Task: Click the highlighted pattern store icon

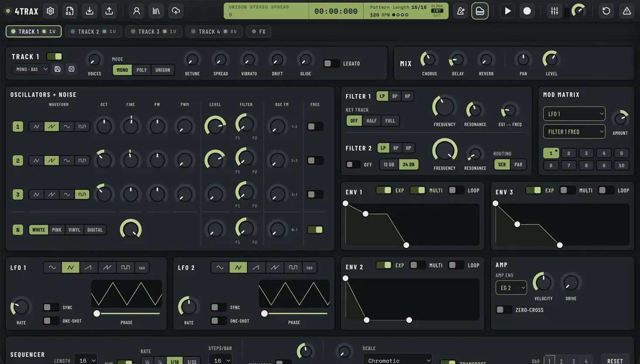Action: tap(480, 11)
